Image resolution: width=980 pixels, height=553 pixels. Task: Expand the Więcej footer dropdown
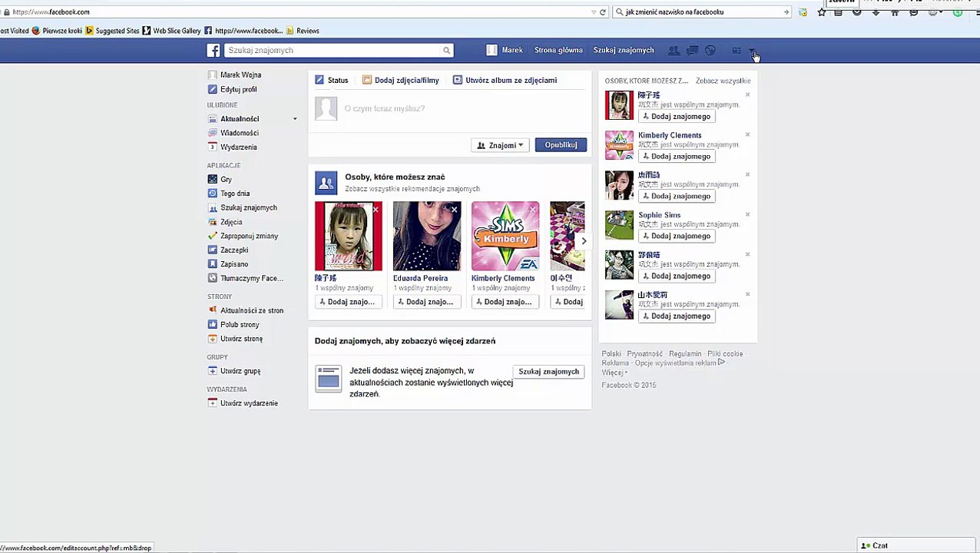(x=614, y=373)
